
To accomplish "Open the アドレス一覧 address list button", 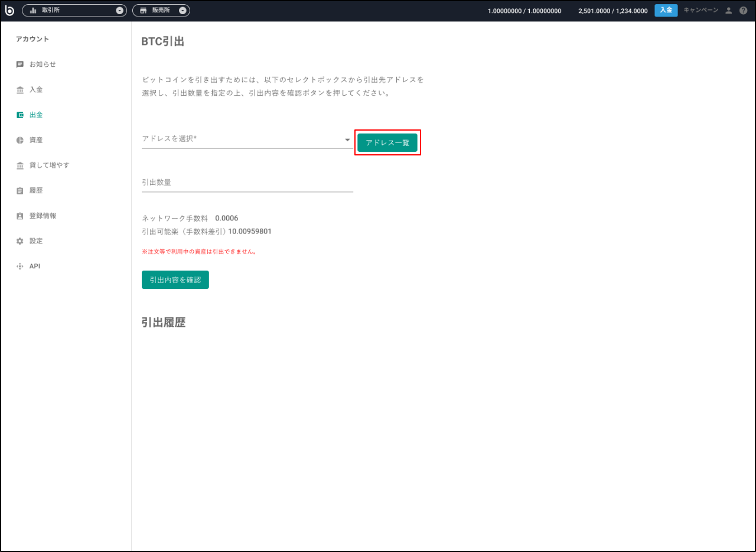I will 387,142.
